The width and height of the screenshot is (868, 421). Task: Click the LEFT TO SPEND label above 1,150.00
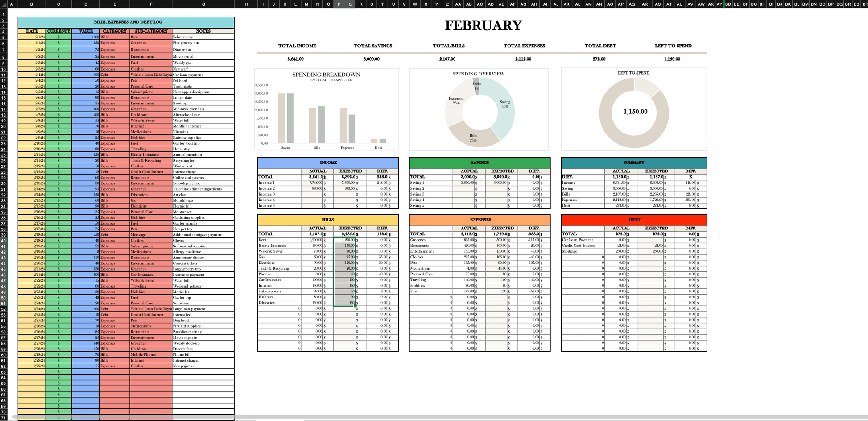coord(673,46)
